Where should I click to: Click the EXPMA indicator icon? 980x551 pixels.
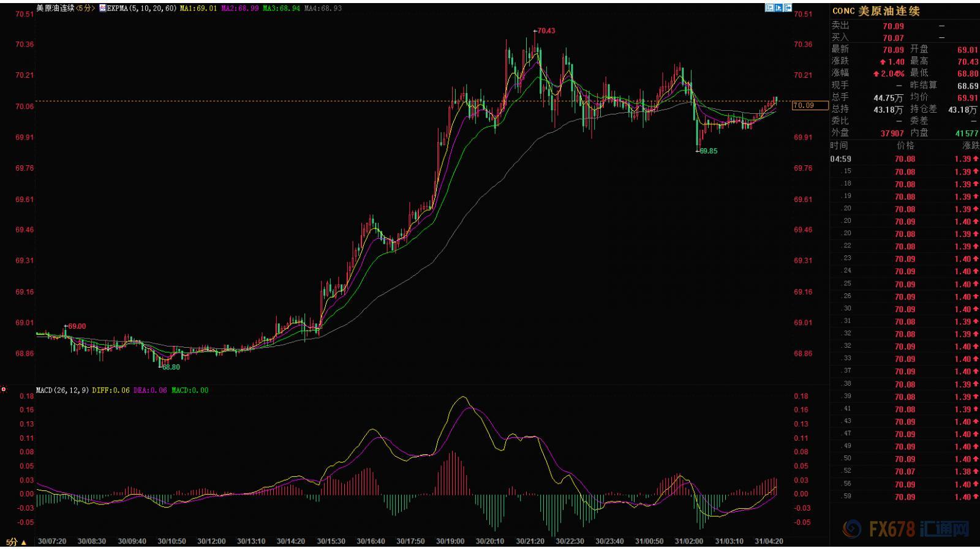tap(102, 9)
